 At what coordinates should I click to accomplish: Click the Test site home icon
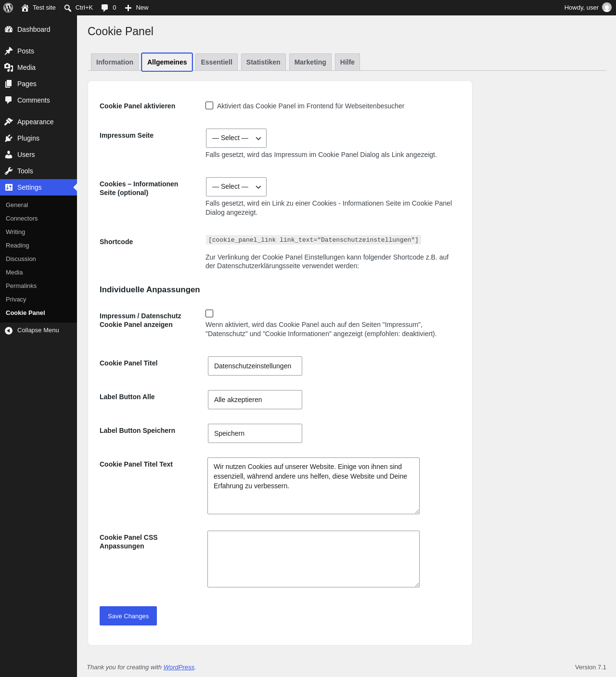coord(25,8)
